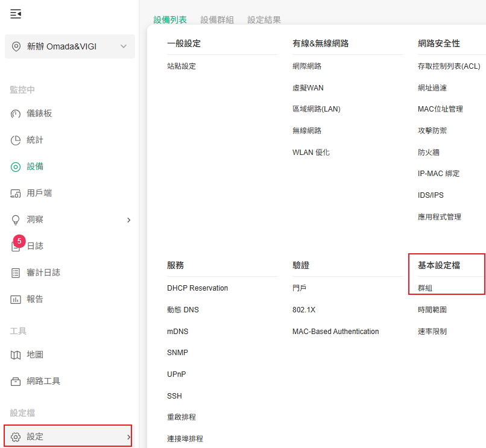The image size is (486, 448).
Task: Open 群組 under 基本設定檔
Action: coord(425,288)
